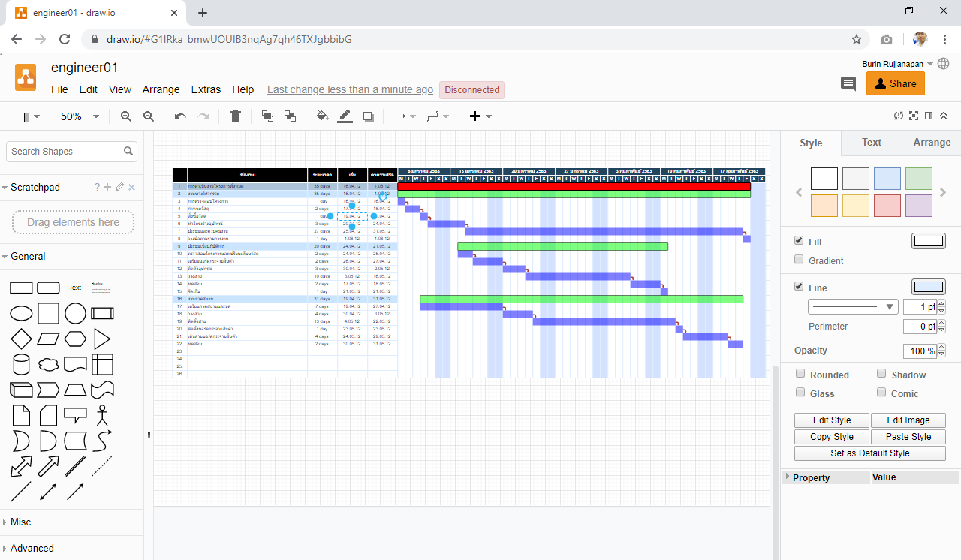
Task: Click the Zoom In magnifier icon
Action: point(126,116)
